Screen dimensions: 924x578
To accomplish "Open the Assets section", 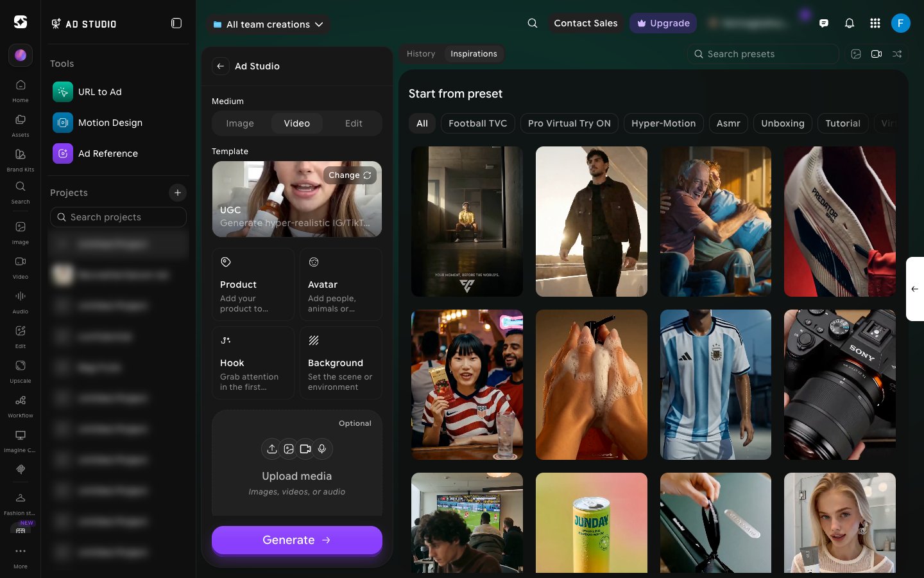I will pyautogui.click(x=21, y=125).
